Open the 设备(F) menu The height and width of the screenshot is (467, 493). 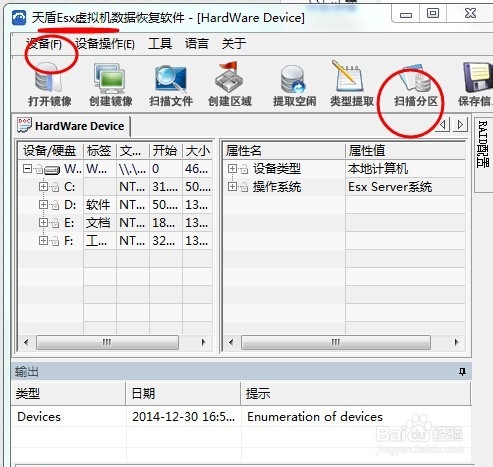[44, 44]
